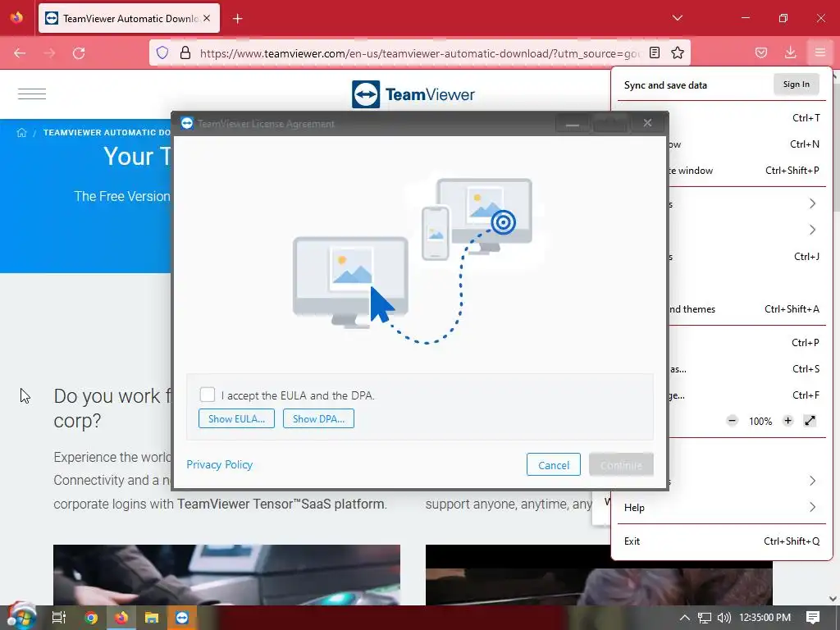Click the Firefox taskbar icon

pos(121,618)
